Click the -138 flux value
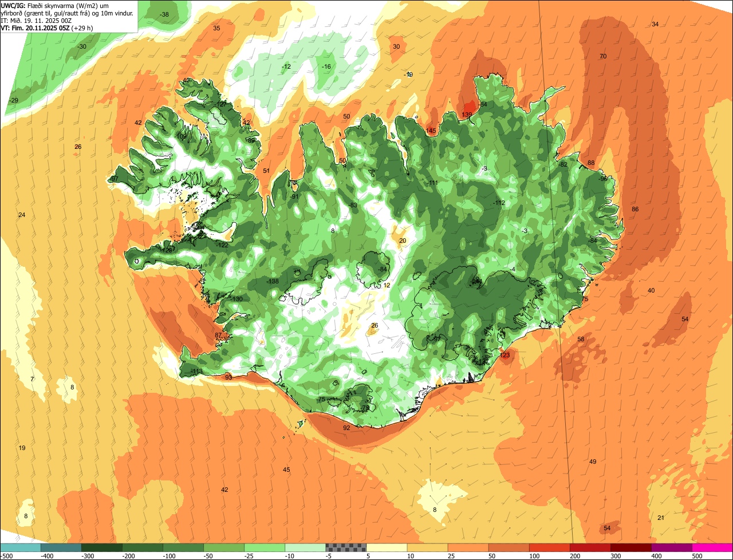733x560 pixels. [x=273, y=281]
